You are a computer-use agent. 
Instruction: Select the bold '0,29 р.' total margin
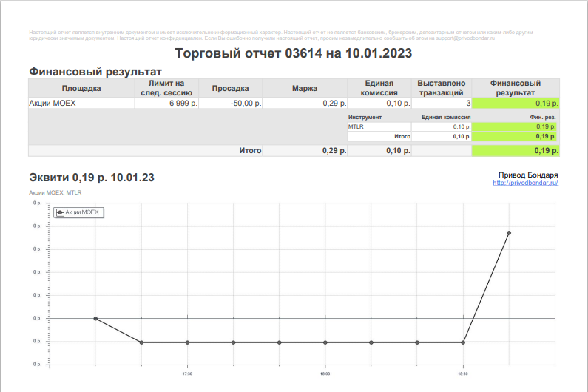point(334,150)
